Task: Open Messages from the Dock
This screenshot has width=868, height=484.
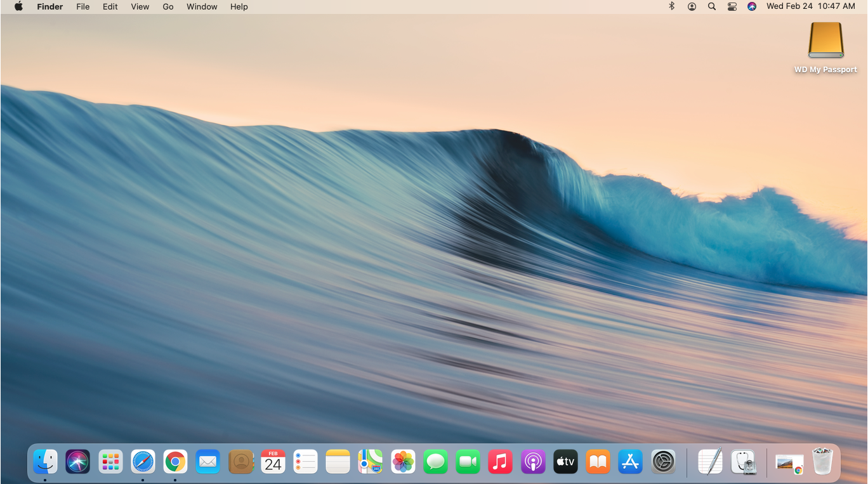Action: pos(436,461)
